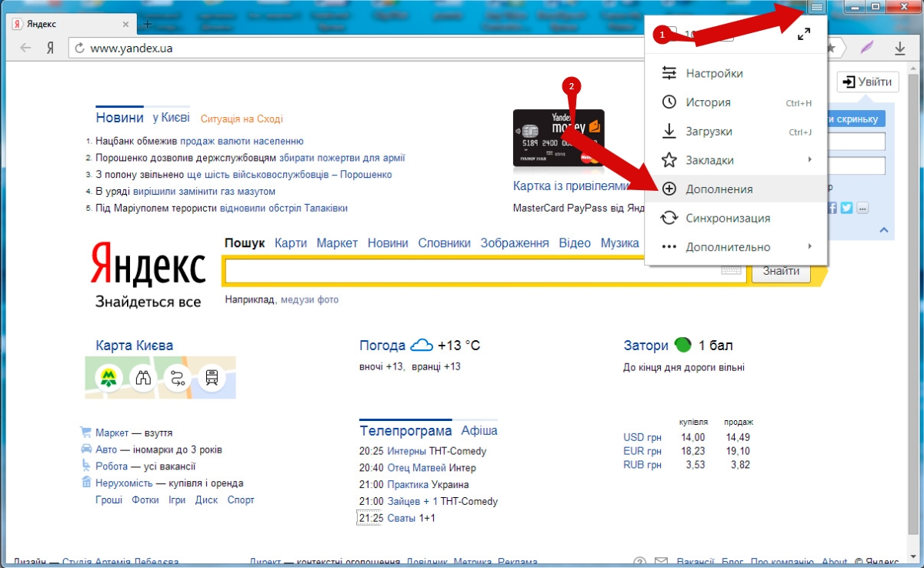Collapse the login panel with chevron
This screenshot has height=568, width=924.
point(883,230)
